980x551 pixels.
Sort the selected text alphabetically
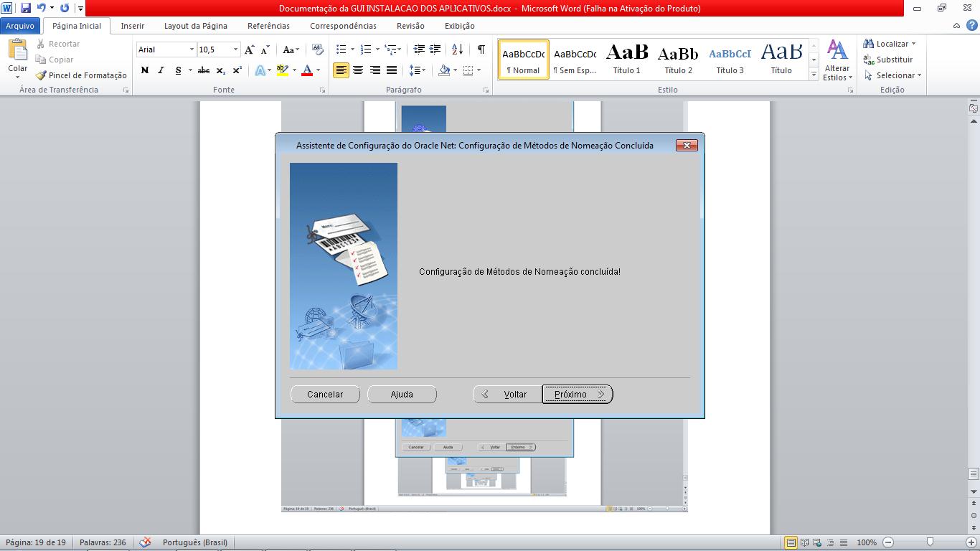(x=458, y=50)
